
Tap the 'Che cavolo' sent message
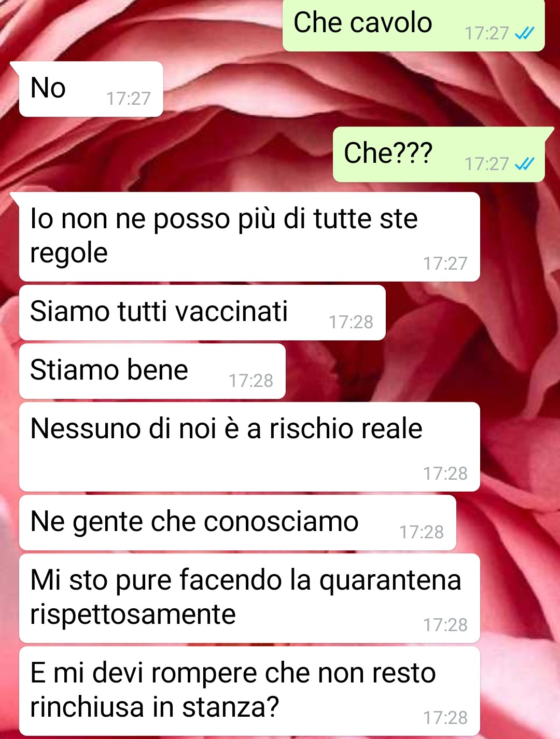[x=413, y=25]
